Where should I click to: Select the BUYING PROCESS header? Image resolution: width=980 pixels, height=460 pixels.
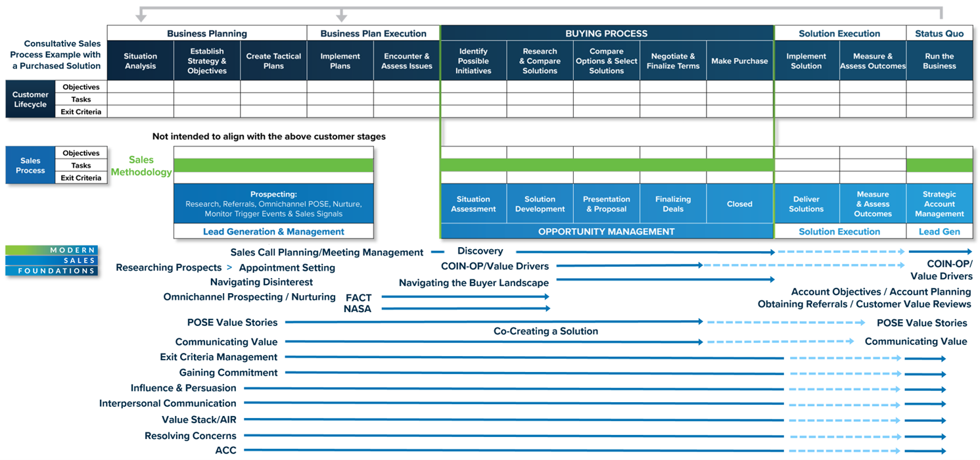pyautogui.click(x=606, y=34)
